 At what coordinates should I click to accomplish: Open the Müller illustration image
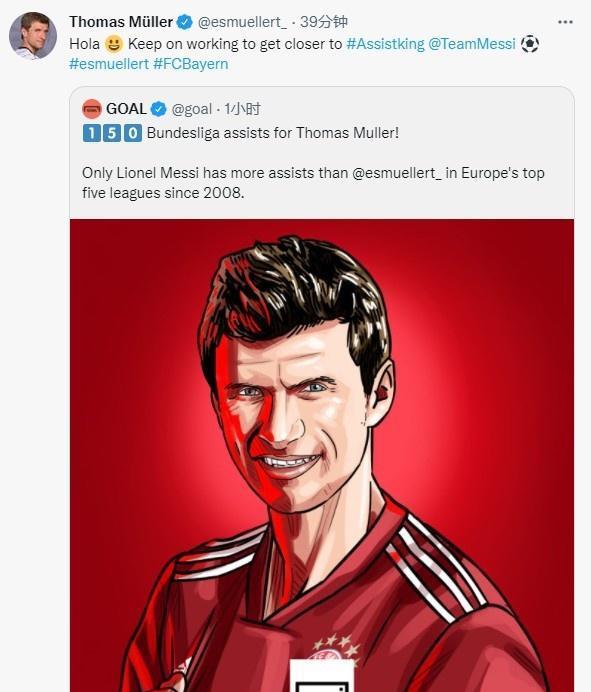tap(322, 455)
